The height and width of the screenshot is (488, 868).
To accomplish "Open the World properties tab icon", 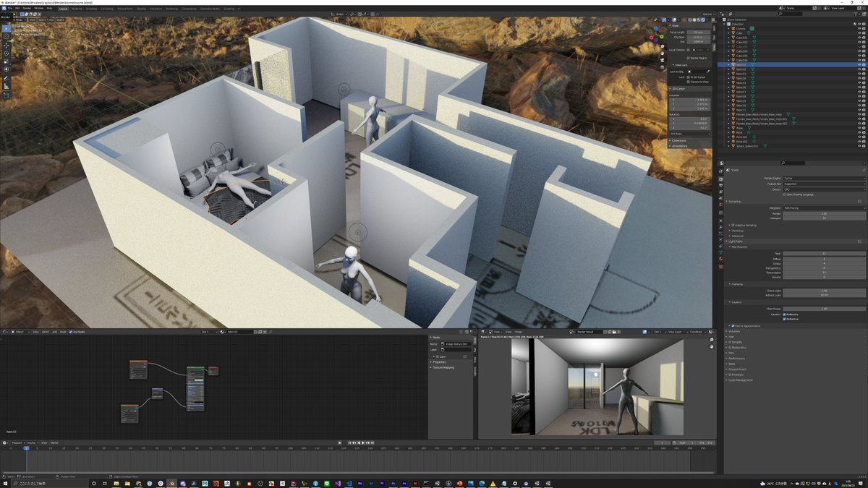I will (x=720, y=205).
